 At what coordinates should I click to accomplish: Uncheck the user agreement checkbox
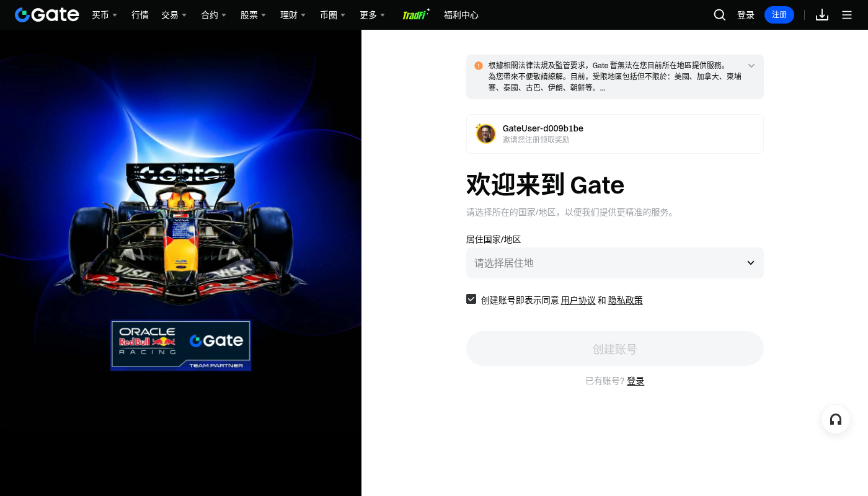(471, 299)
